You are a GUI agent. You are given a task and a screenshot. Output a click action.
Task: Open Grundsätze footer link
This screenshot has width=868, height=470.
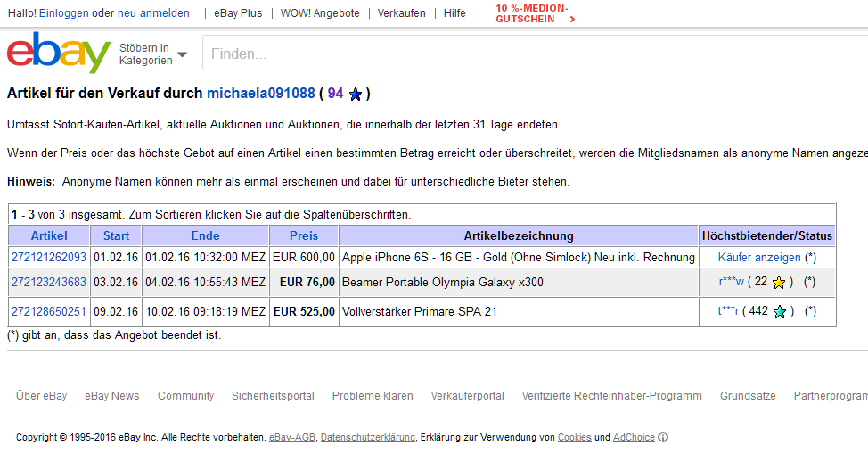(x=748, y=396)
